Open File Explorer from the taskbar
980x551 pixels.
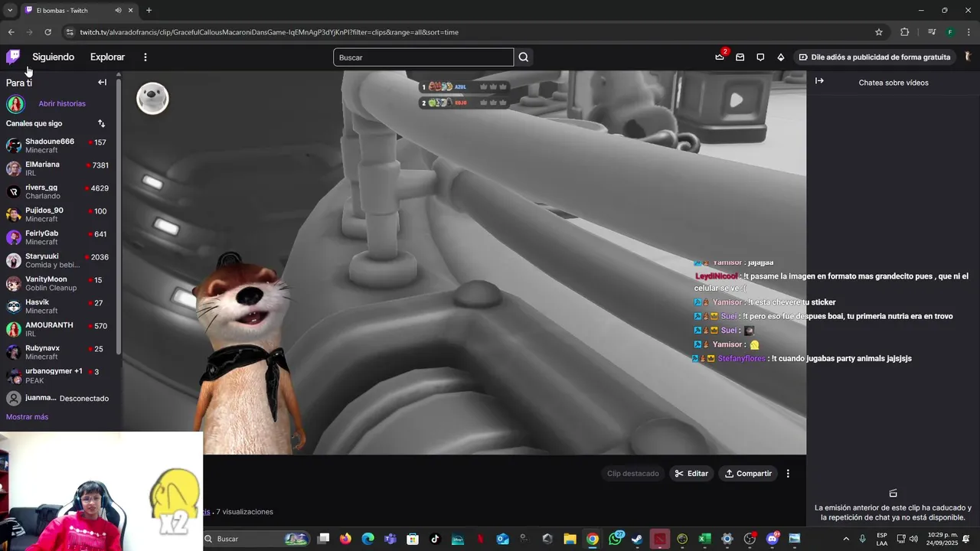click(570, 539)
